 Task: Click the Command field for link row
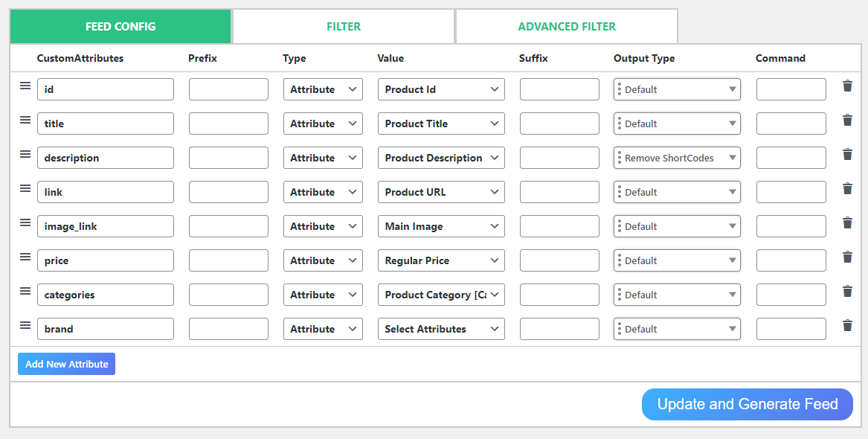791,192
